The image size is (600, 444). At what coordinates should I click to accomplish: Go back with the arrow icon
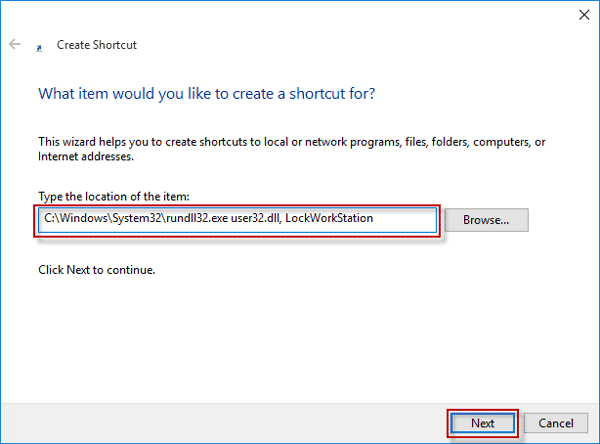tap(15, 44)
